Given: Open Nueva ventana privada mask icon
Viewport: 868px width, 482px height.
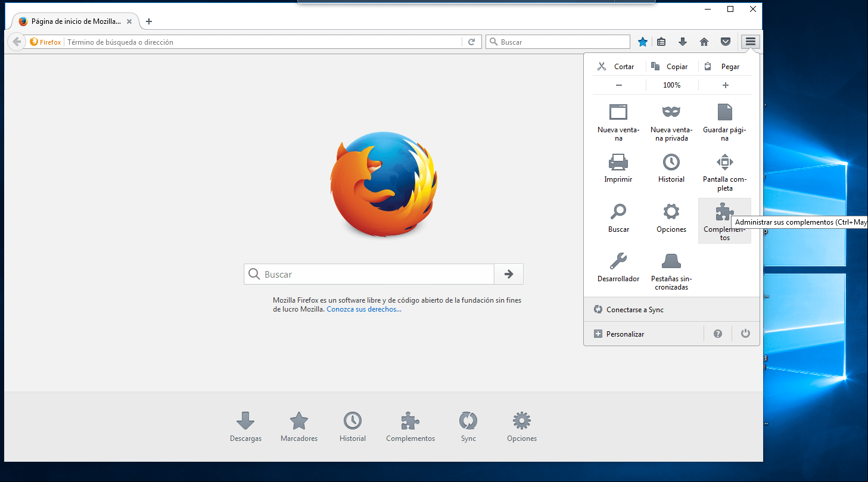Looking at the screenshot, I should point(671,122).
